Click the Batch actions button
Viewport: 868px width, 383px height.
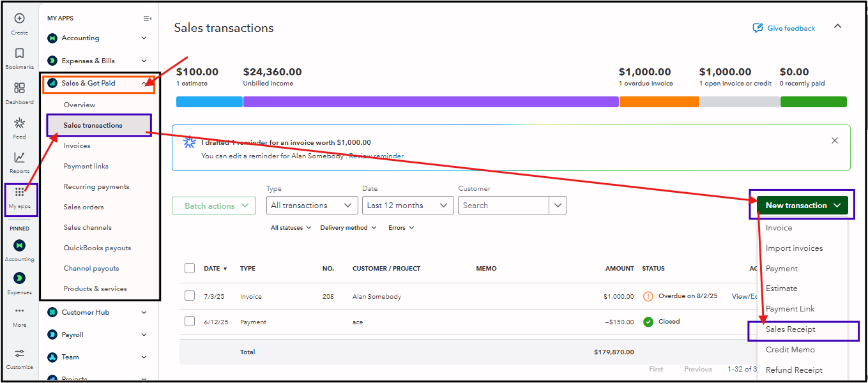213,206
